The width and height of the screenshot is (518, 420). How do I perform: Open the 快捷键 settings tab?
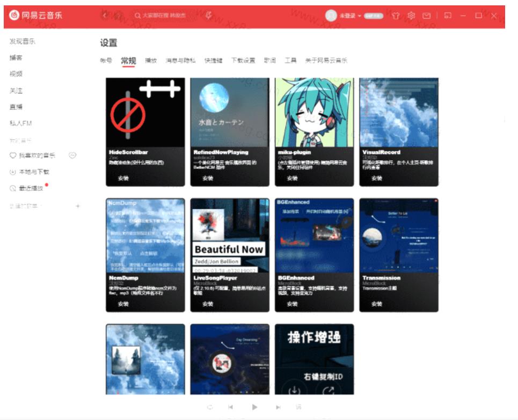213,61
